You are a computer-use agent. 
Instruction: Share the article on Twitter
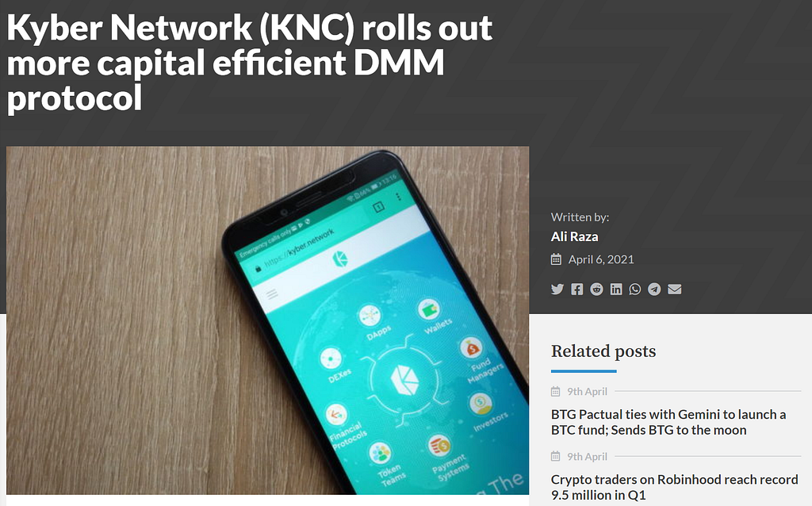tap(557, 289)
